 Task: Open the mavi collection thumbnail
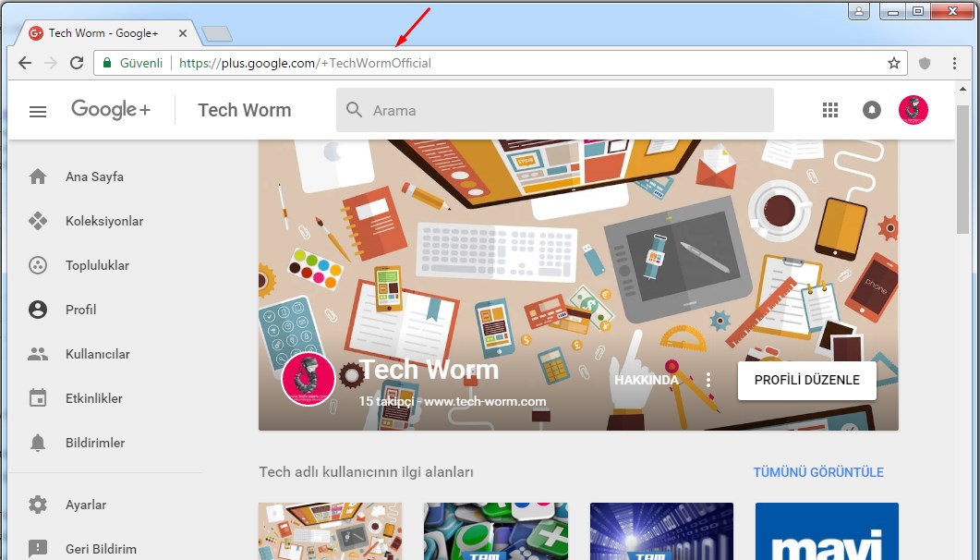(826, 530)
